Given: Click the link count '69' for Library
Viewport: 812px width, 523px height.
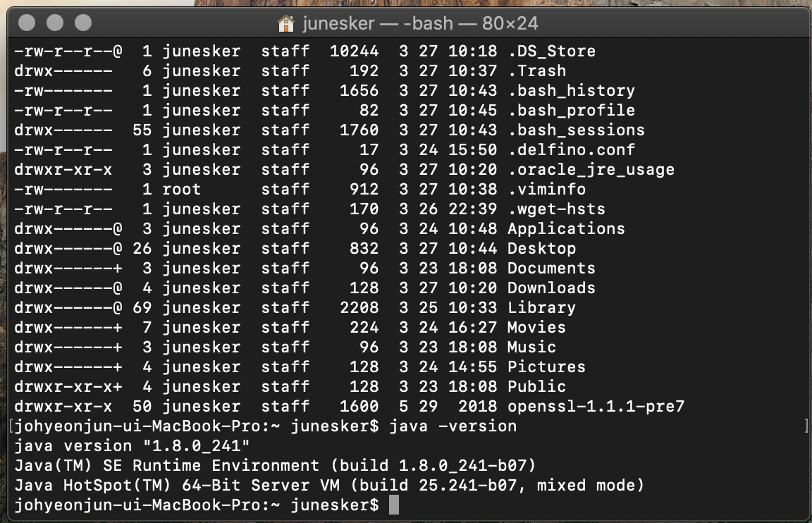Looking at the screenshot, I should [142, 307].
